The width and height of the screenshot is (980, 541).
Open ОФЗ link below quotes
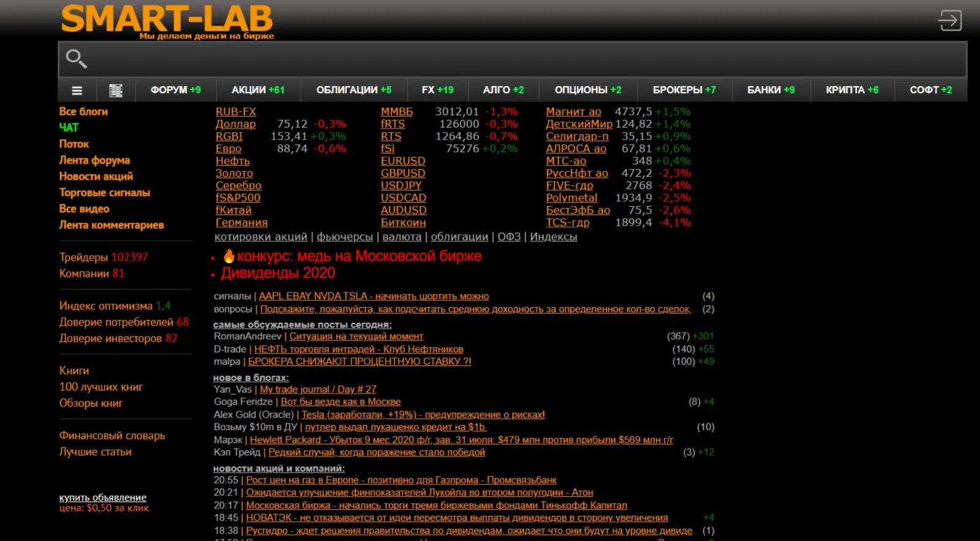click(x=509, y=236)
